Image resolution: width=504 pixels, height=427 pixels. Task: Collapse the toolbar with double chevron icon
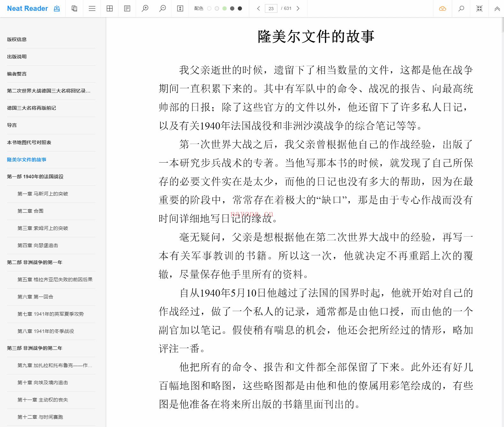coord(497,9)
